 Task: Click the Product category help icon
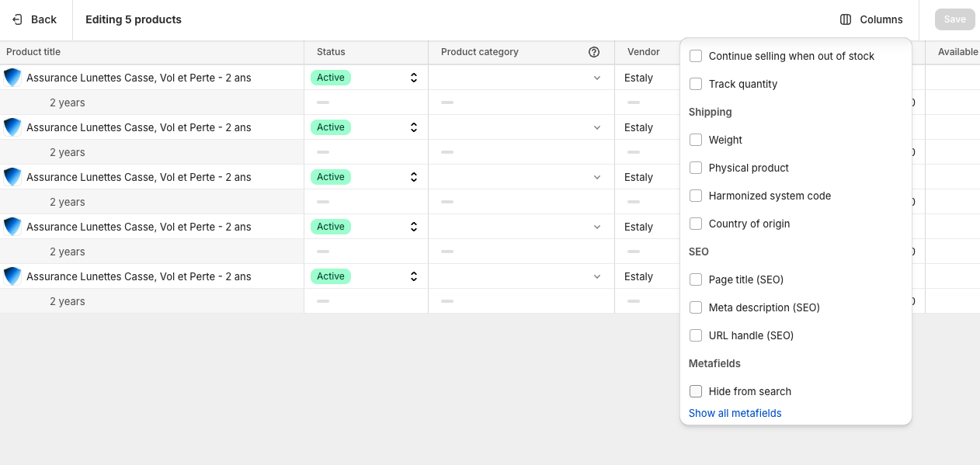pos(594,52)
